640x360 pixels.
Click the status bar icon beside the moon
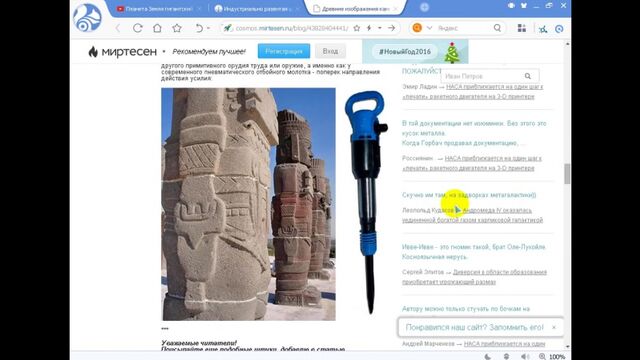(506, 356)
